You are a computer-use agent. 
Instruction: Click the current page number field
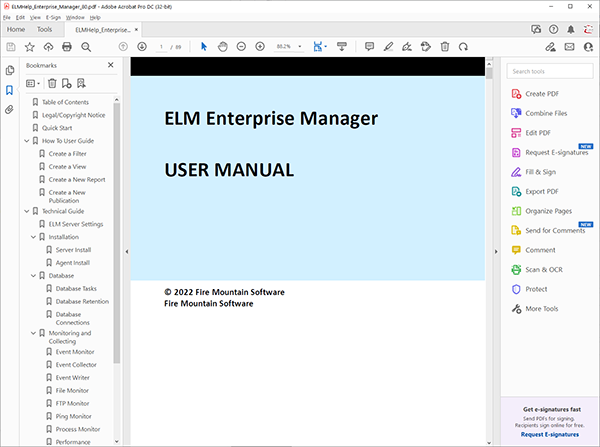click(x=161, y=47)
